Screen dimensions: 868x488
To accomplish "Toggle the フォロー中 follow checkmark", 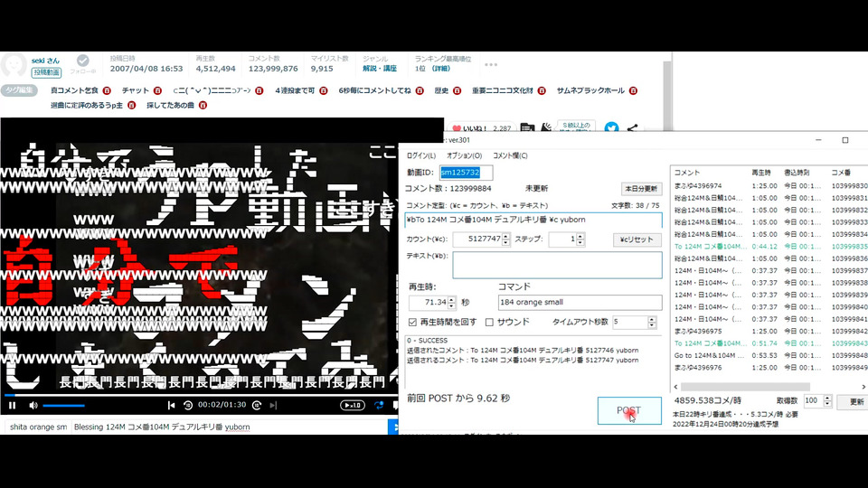I will point(83,61).
